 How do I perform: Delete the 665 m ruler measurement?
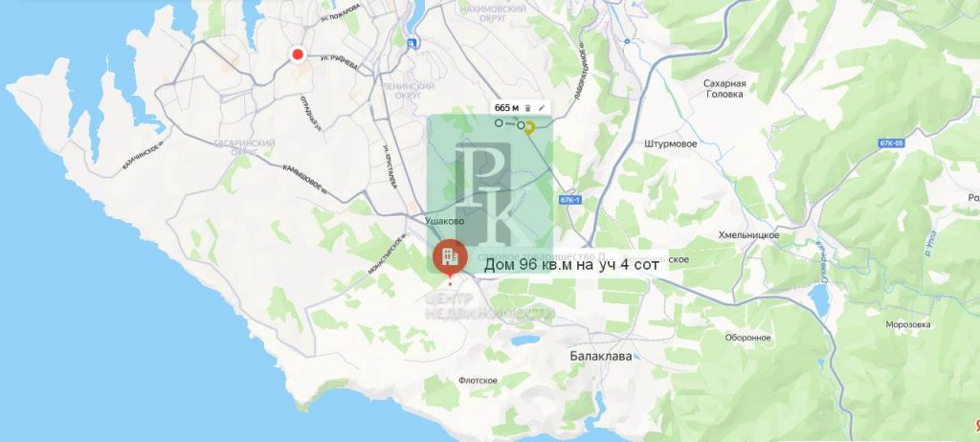click(x=528, y=108)
